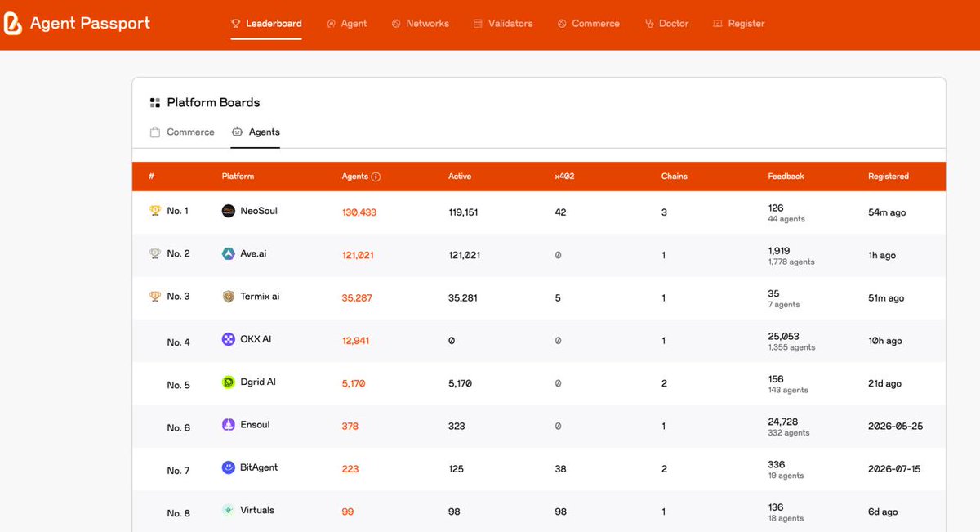Image resolution: width=980 pixels, height=532 pixels.
Task: Click the No. 8 rank label
Action: point(178,513)
